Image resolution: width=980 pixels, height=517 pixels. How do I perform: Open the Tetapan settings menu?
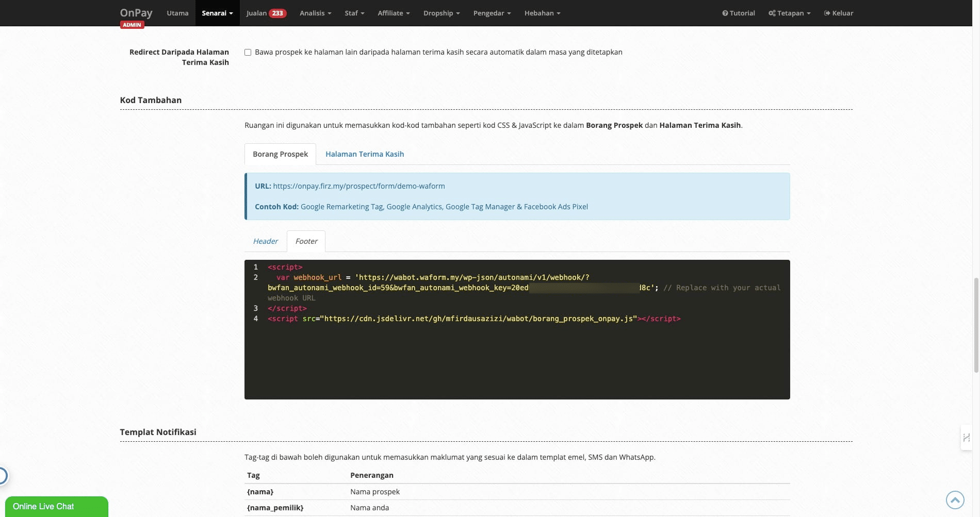point(789,13)
